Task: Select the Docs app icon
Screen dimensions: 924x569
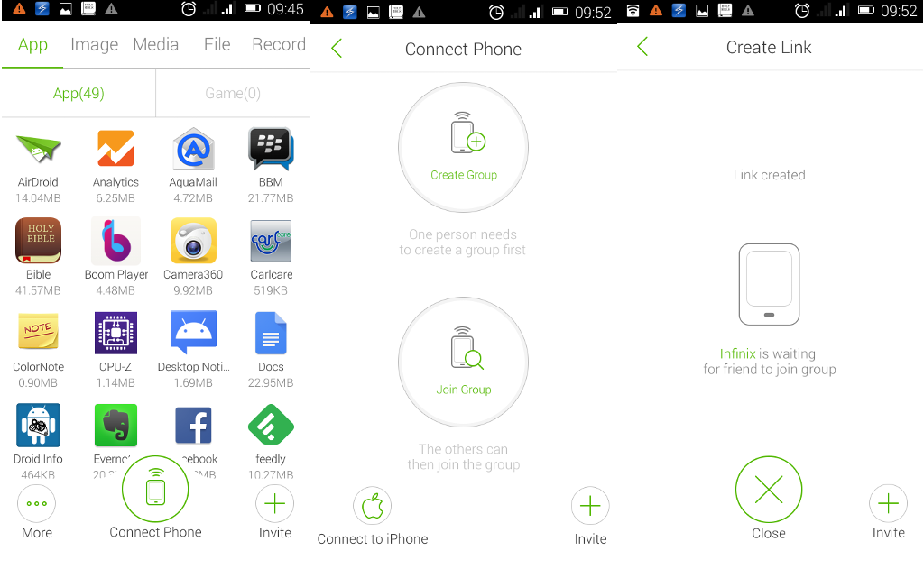Action: [271, 334]
